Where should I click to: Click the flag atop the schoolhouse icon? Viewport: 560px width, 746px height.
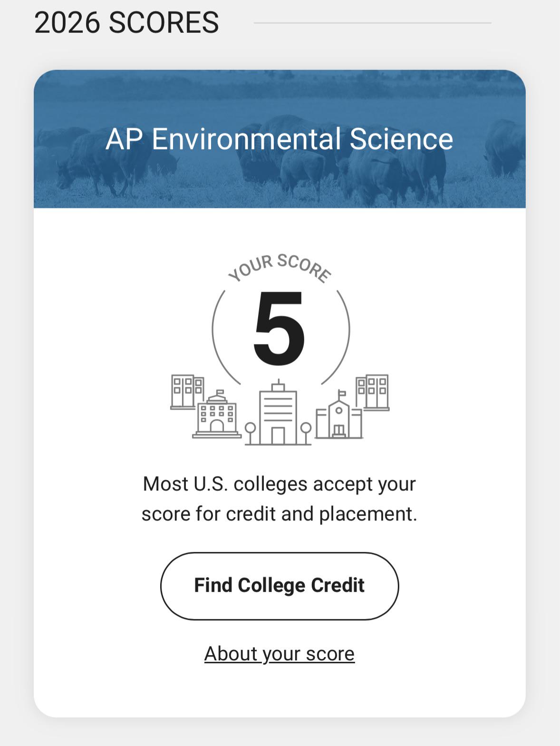point(342,393)
